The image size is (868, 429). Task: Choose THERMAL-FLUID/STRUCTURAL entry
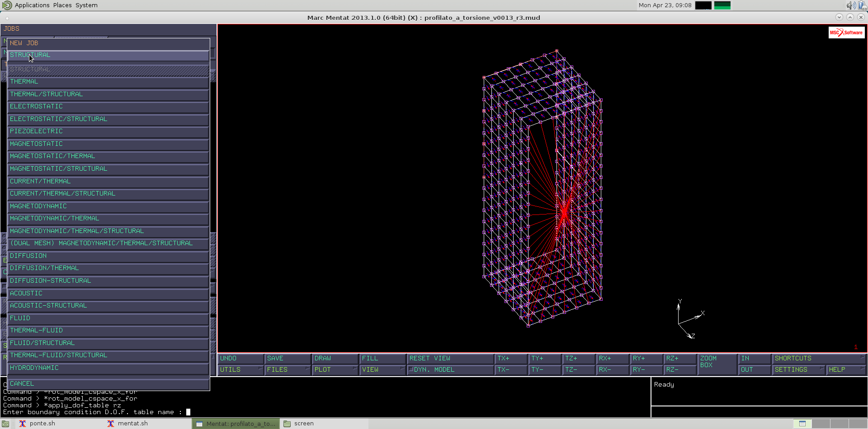[108, 355]
